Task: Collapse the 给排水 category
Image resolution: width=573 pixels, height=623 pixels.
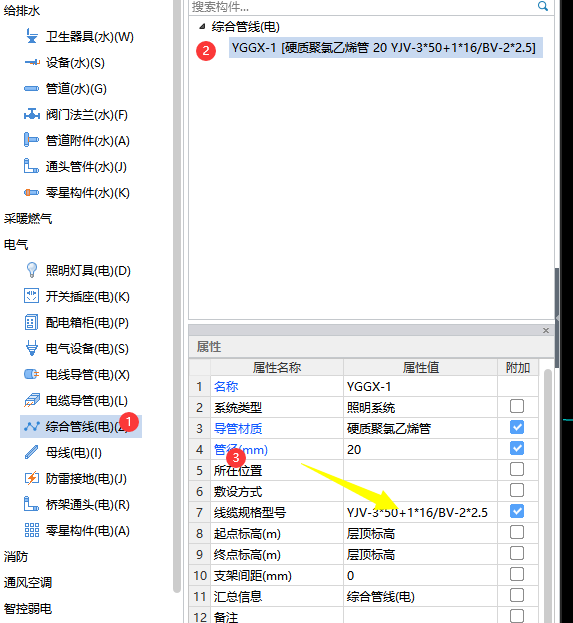Action: coord(22,10)
